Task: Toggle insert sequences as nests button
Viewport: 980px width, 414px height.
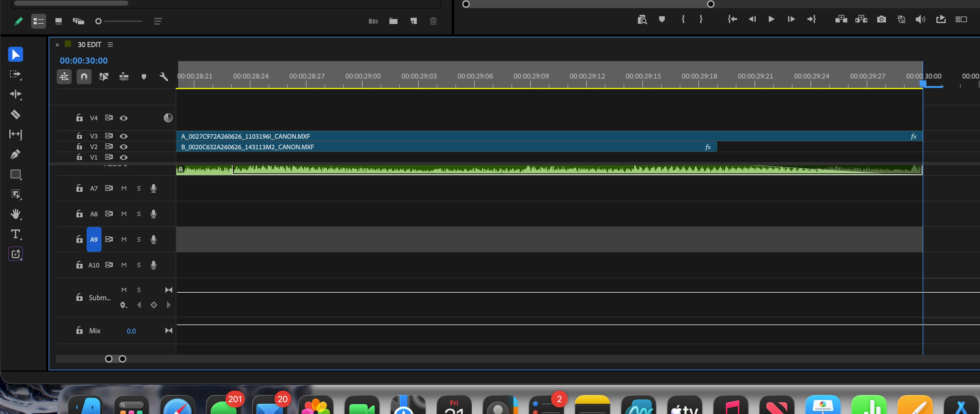Action: pos(64,77)
